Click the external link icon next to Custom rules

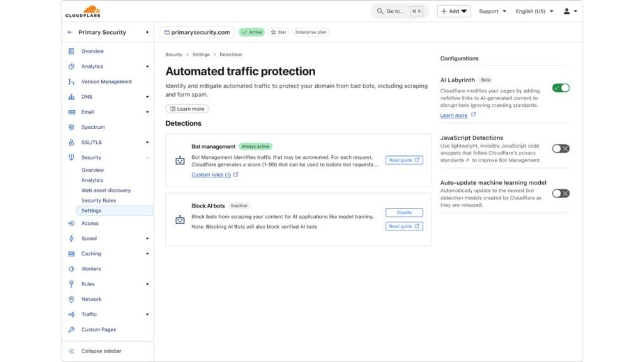point(236,175)
